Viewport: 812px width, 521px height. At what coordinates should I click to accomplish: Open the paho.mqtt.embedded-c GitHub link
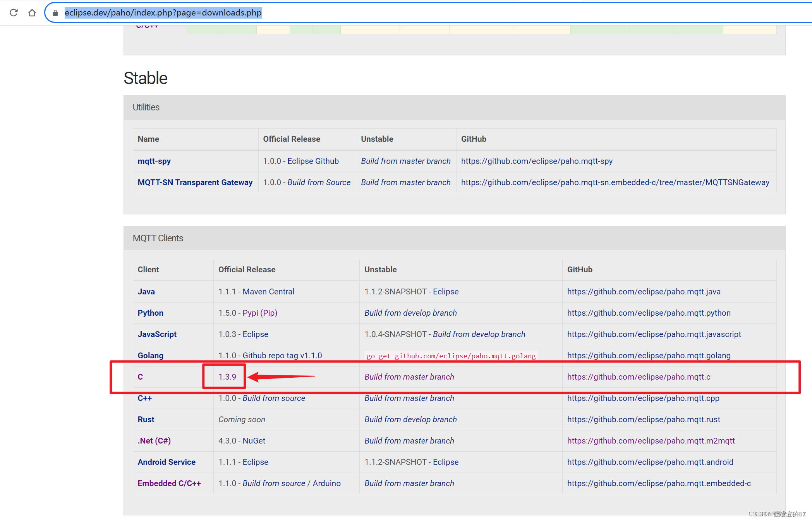click(659, 483)
